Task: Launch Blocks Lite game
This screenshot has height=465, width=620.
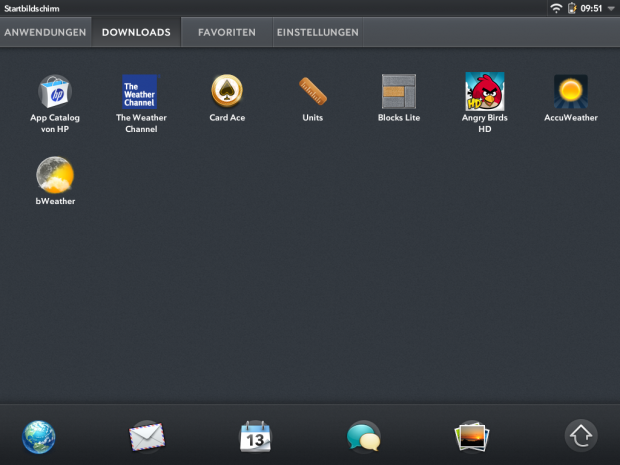Action: tap(398, 92)
